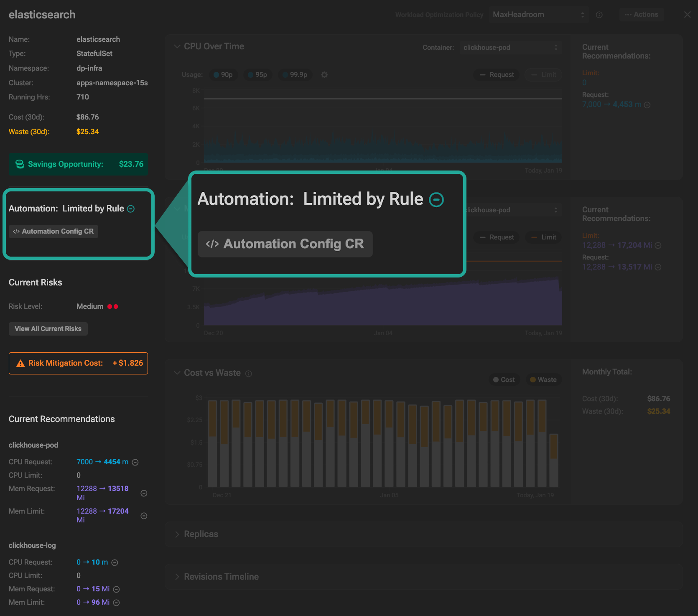Click icon beside 7,000 → 4,453 m recommendation
698x616 pixels.
(647, 105)
